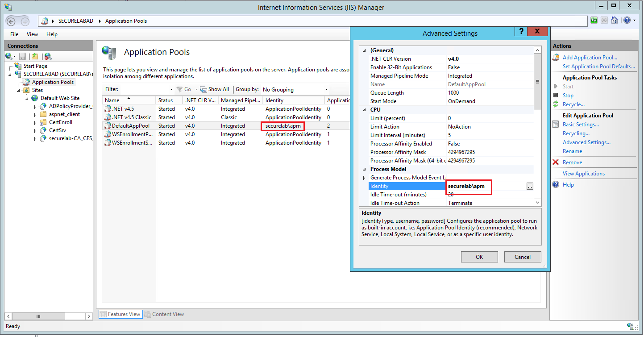Click Cancel in Advanced Settings dialog

523,257
